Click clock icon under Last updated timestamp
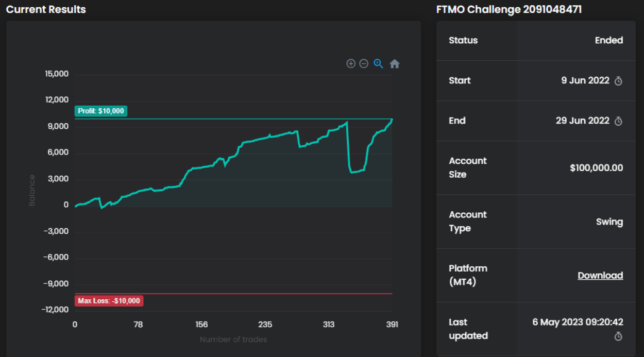This screenshot has width=644, height=357. (618, 336)
